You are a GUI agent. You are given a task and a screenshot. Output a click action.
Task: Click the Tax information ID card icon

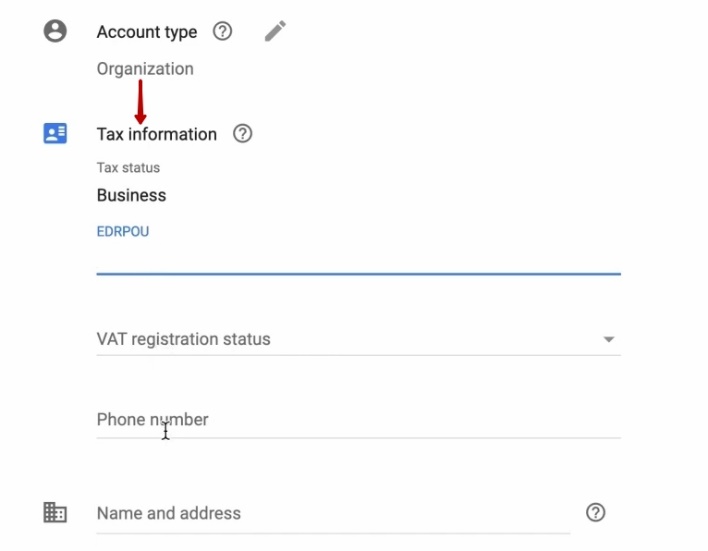[x=55, y=133]
